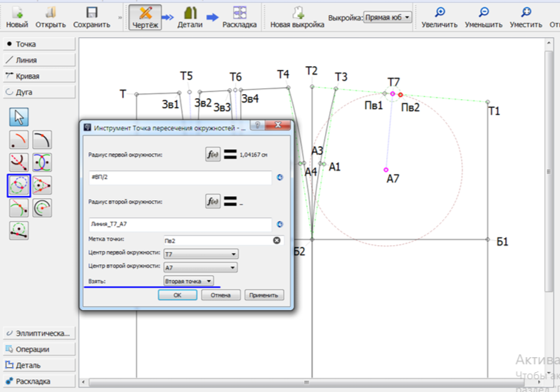This screenshot has width=560, height=392.
Task: Select the arrow pointer tool
Action: click(x=19, y=117)
